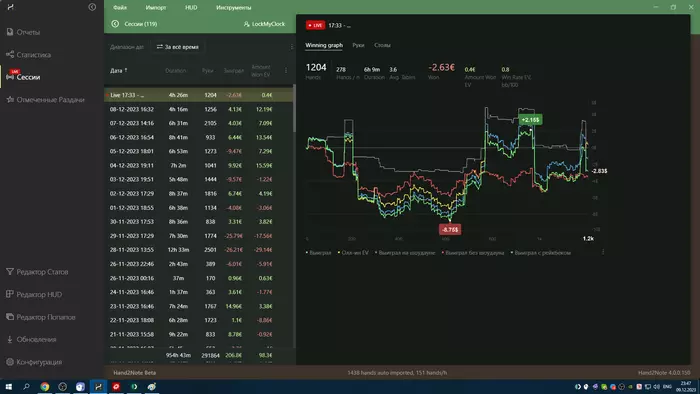Image resolution: width=700 pixels, height=394 pixels.
Task: Sort sessions by Duration column
Action: click(x=175, y=71)
